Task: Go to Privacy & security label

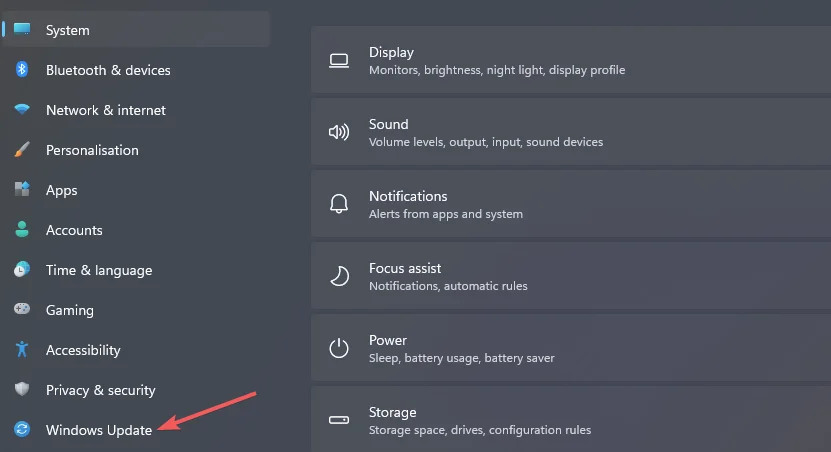Action: coord(101,391)
